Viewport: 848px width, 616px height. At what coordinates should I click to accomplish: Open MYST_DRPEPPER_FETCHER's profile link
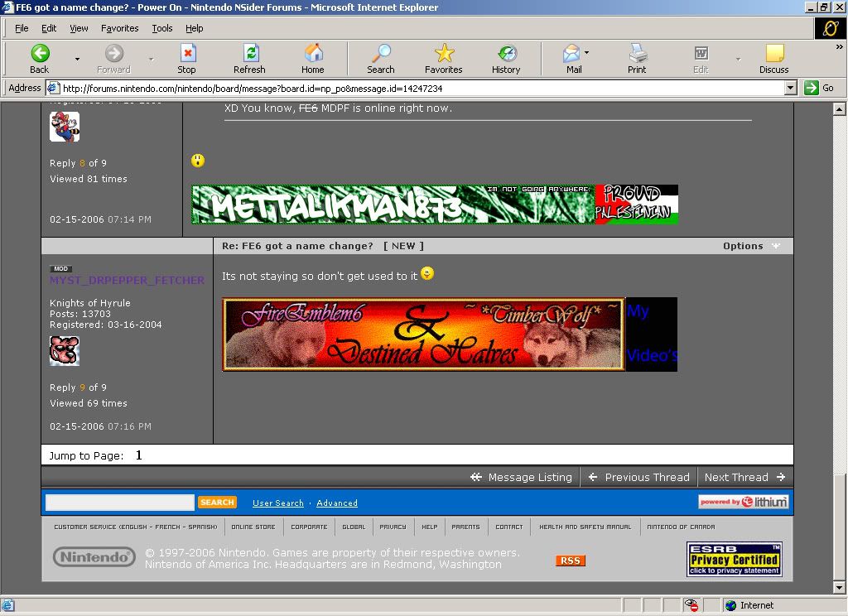pos(127,280)
